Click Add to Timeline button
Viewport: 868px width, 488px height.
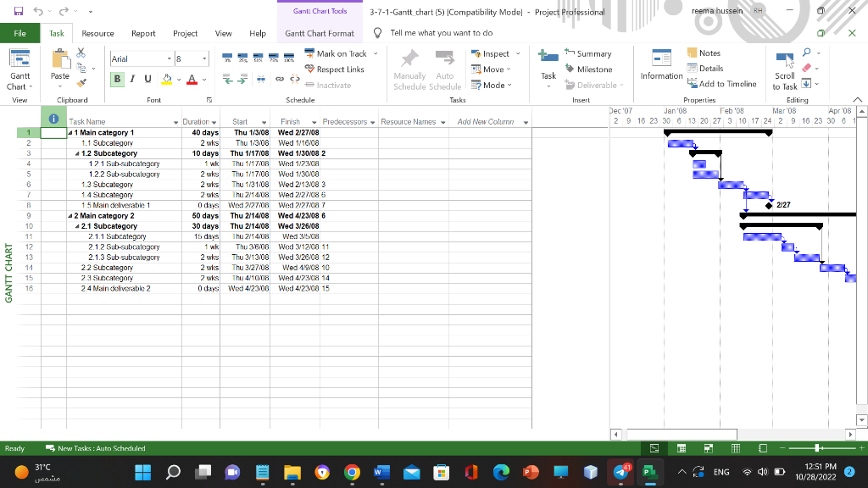pyautogui.click(x=722, y=84)
